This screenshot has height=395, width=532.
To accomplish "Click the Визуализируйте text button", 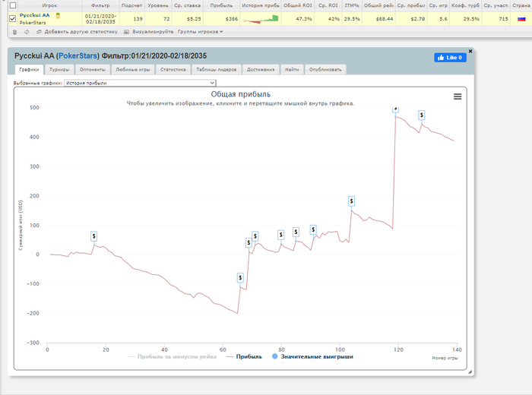I will (153, 32).
